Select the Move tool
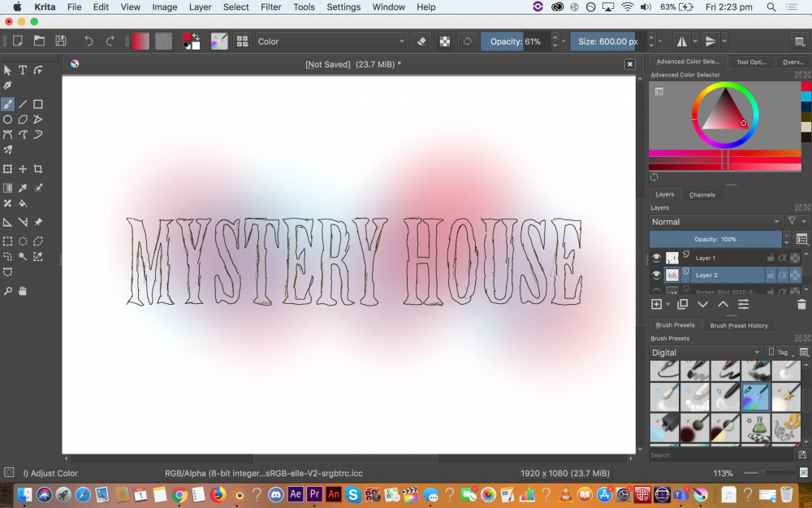Image resolution: width=812 pixels, height=508 pixels. (x=23, y=169)
